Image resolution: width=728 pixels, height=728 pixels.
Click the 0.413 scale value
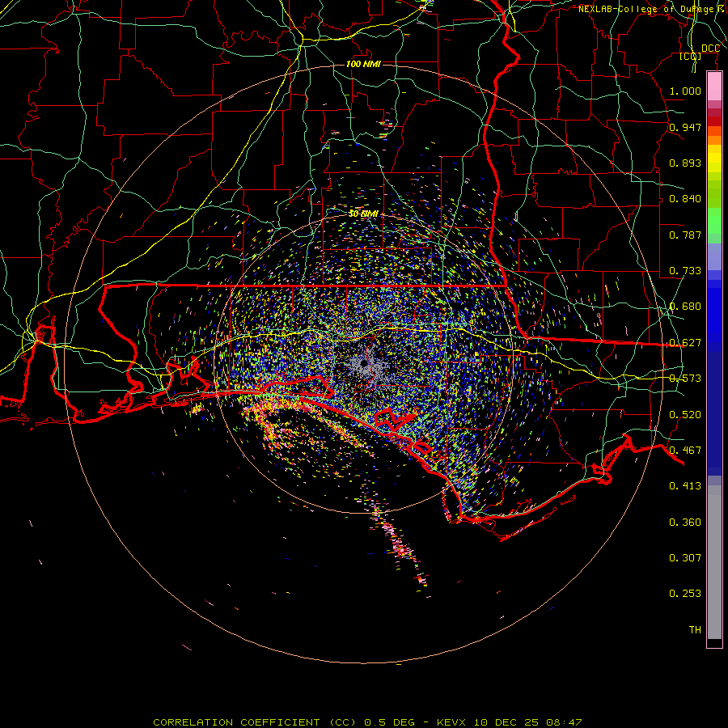(685, 486)
